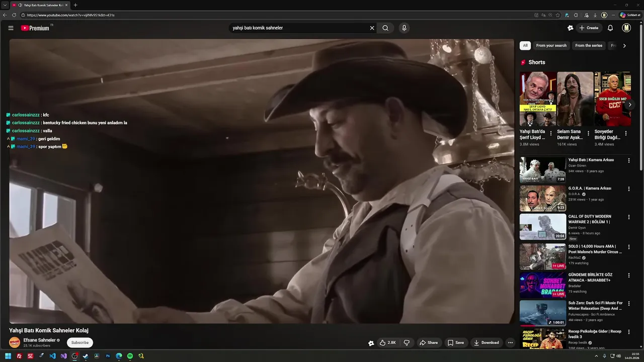
Task: Open Yahşi Batı'da Şerif Lloyd short
Action: (538, 99)
